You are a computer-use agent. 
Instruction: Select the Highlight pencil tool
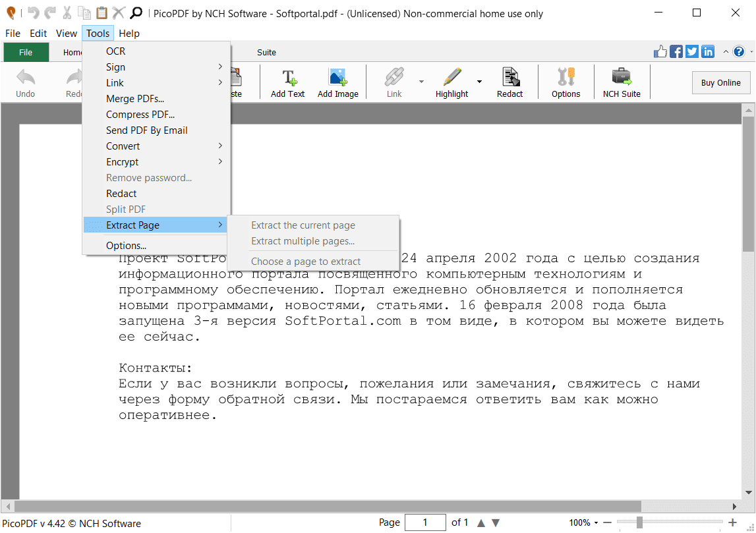[451, 83]
